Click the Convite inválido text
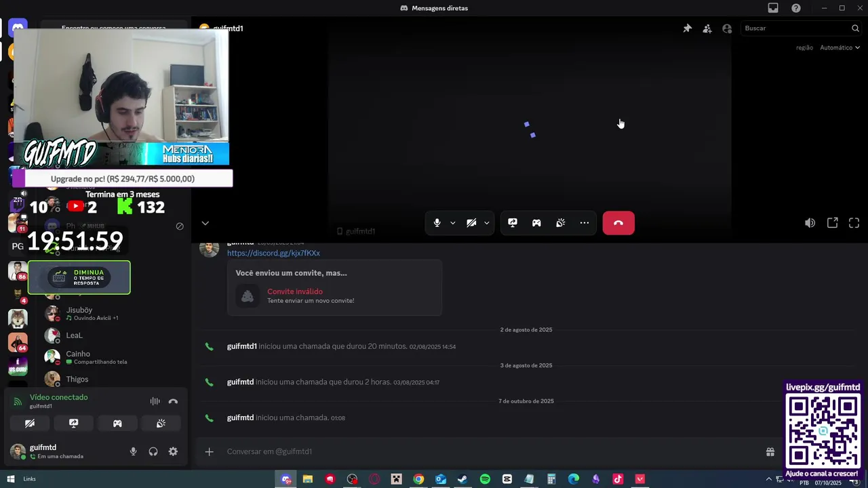Image resolution: width=868 pixels, height=488 pixels. [295, 291]
